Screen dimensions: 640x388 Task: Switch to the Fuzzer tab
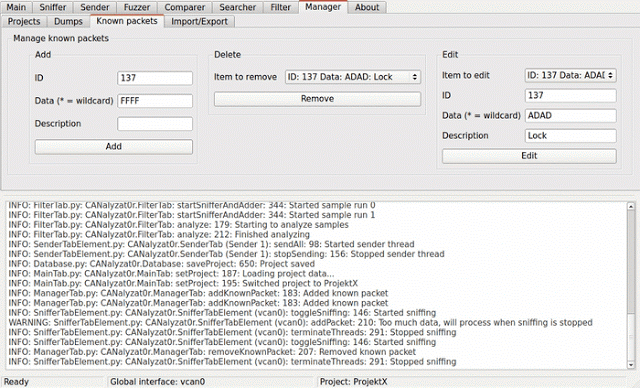pyautogui.click(x=137, y=7)
